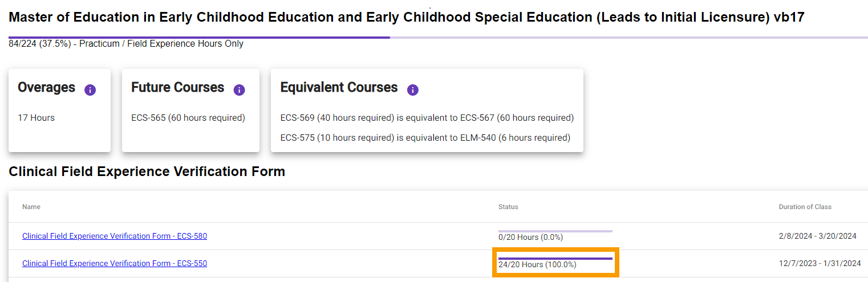The image size is (868, 282).
Task: Click the 84/224 practicum hours summary text
Action: point(126,44)
